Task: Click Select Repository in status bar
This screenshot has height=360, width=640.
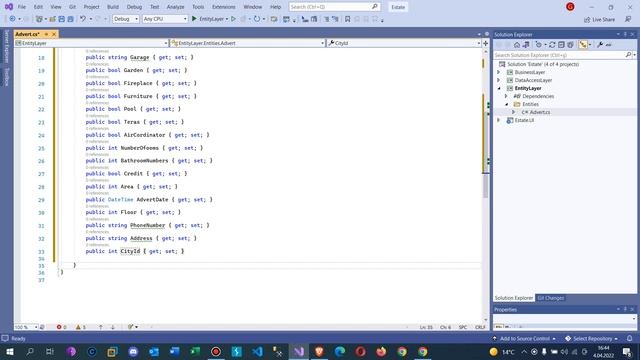Action: (x=592, y=338)
